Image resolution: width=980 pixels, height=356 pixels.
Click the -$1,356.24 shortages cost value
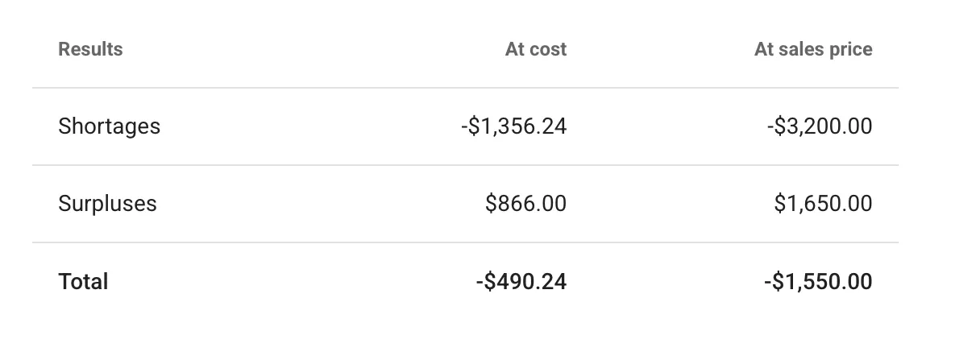click(x=513, y=126)
